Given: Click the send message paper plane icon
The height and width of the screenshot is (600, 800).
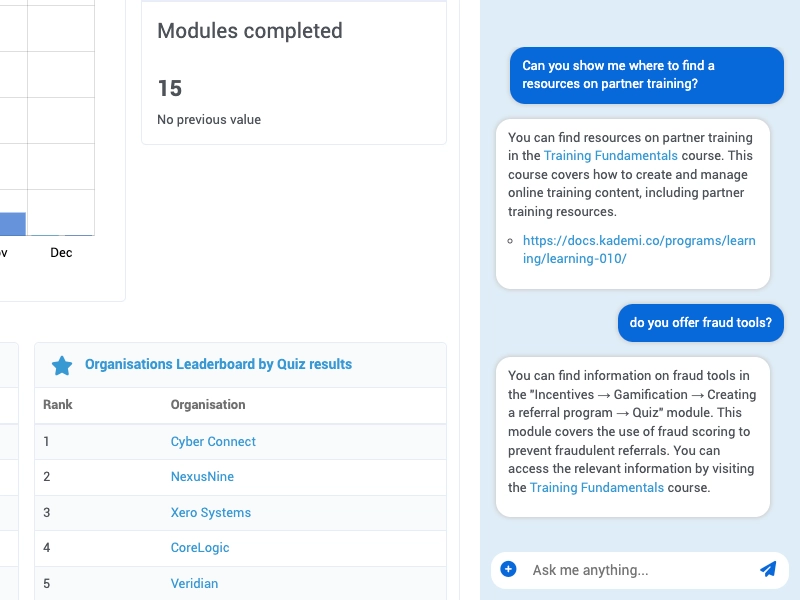Looking at the screenshot, I should [768, 569].
